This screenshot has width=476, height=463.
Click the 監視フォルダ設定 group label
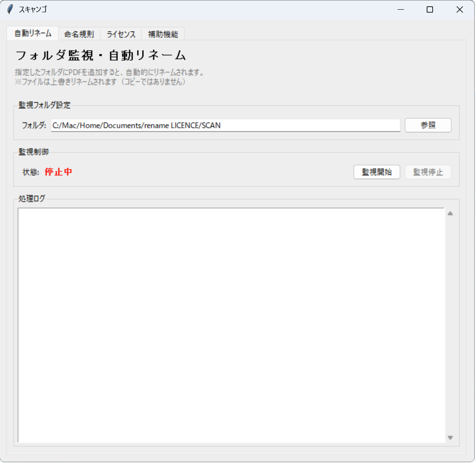click(44, 105)
